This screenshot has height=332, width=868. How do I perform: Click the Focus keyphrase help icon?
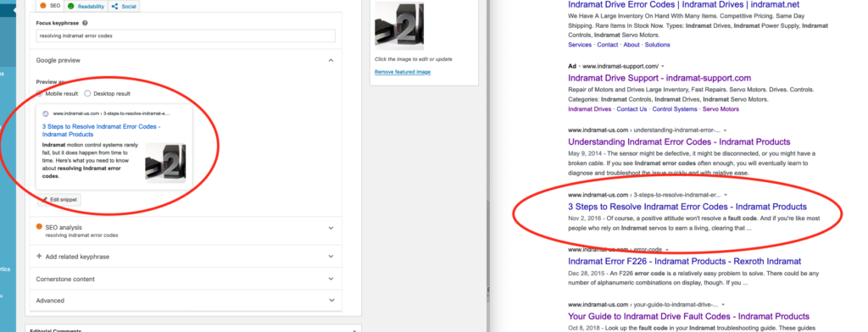pos(84,23)
